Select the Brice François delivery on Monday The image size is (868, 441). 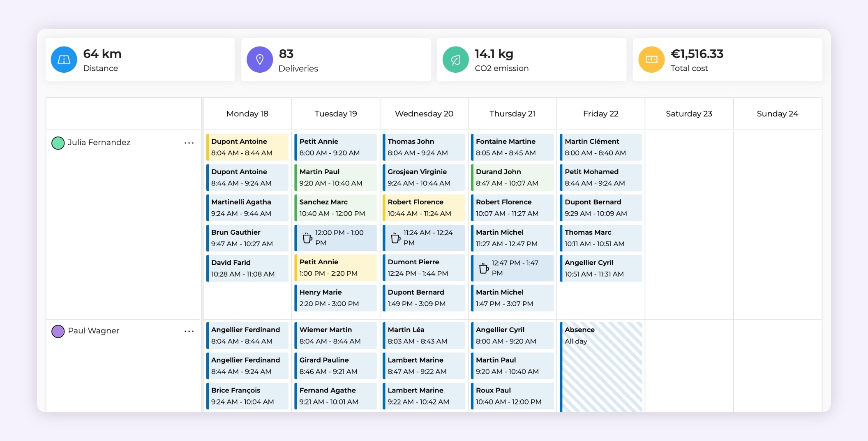(247, 396)
